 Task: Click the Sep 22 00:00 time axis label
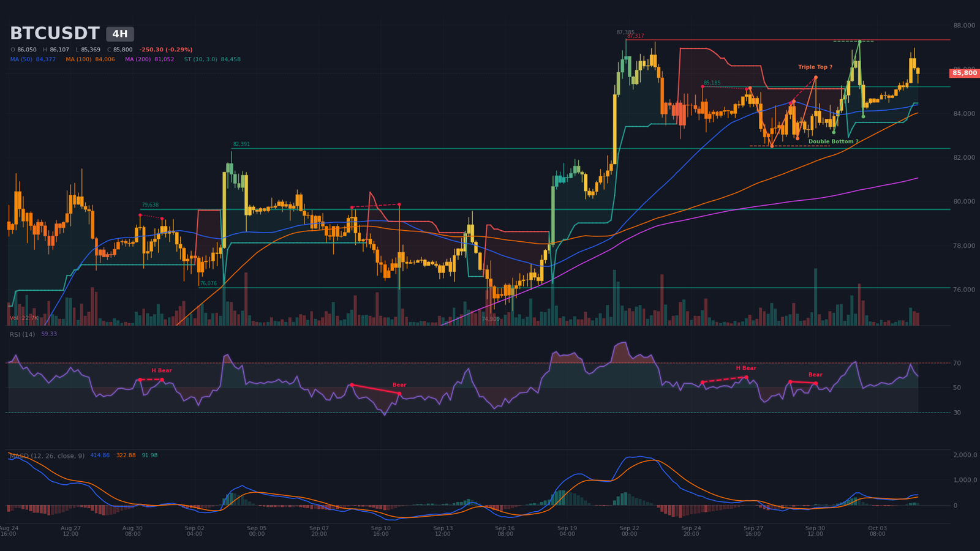click(629, 531)
